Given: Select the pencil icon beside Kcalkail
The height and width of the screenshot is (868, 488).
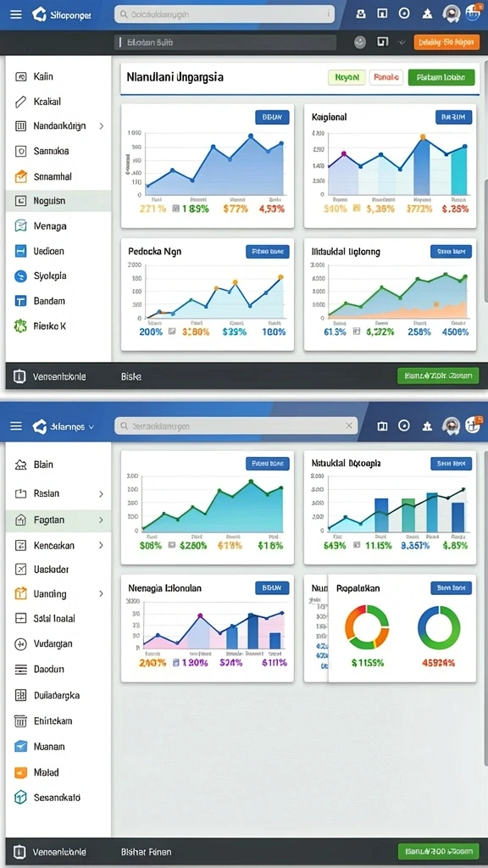Looking at the screenshot, I should [20, 102].
